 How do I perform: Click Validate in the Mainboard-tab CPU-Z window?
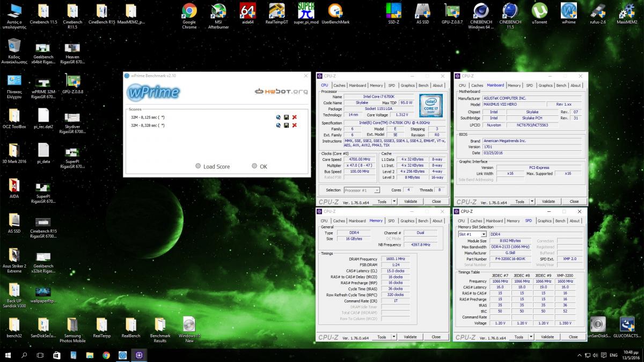[548, 202]
